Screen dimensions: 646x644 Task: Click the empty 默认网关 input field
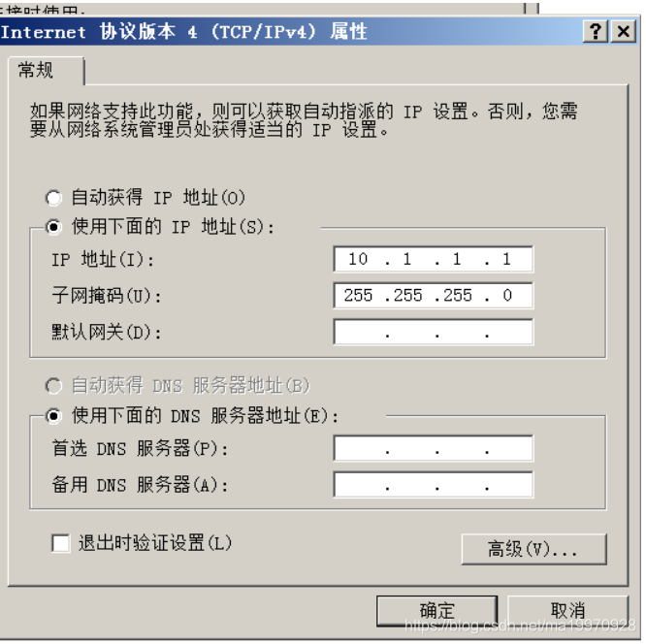point(433,332)
